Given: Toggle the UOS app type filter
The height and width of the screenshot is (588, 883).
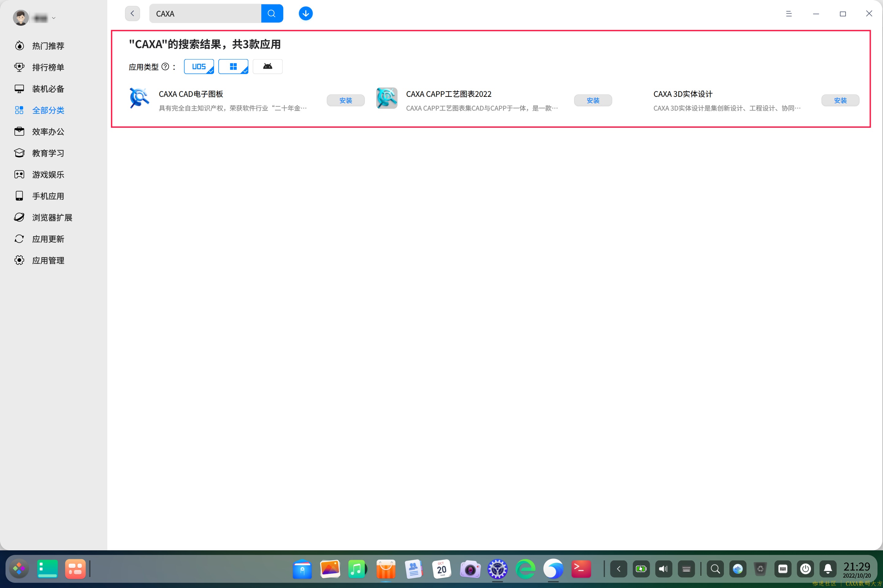Looking at the screenshot, I should tap(199, 66).
